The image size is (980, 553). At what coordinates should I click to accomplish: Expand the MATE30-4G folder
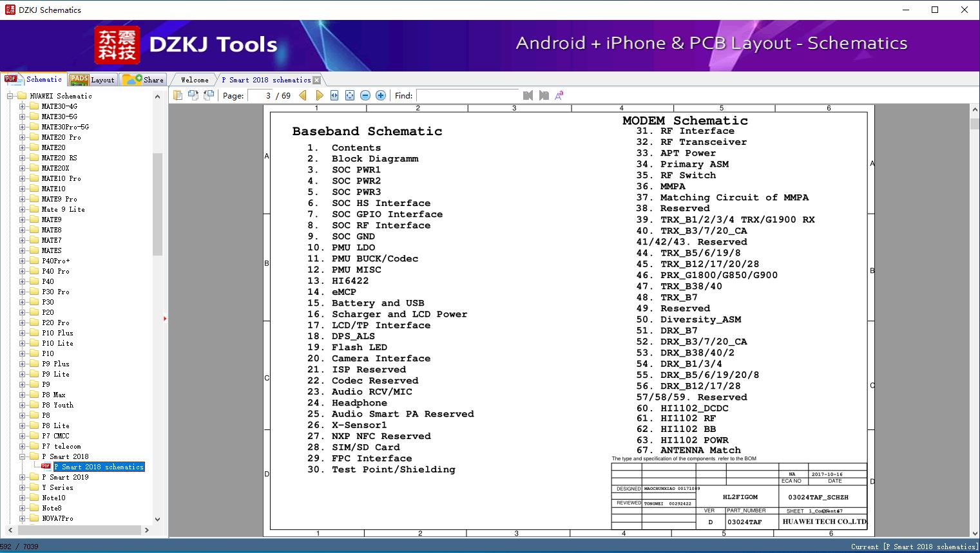pyautogui.click(x=22, y=106)
